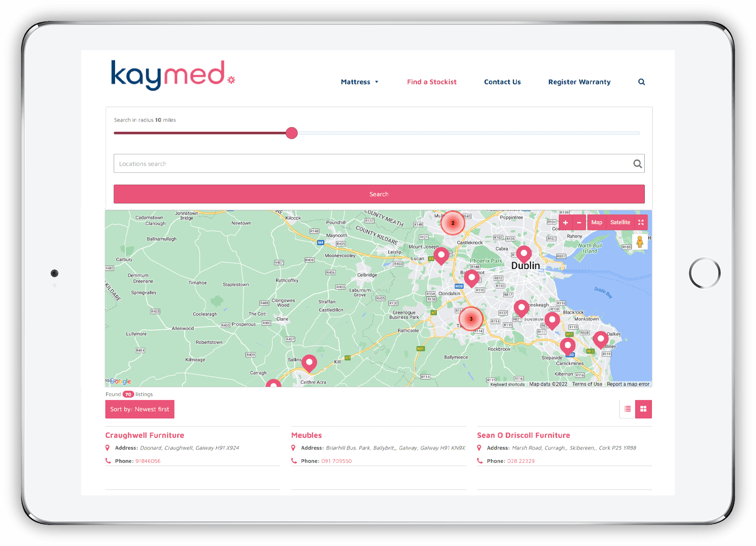
Task: Open the site search magnifier icon
Action: (641, 82)
